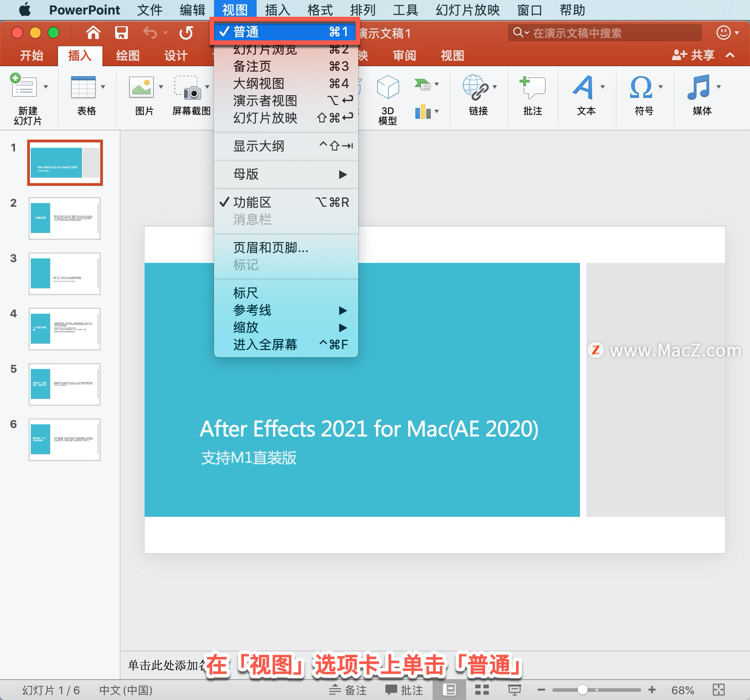The width and height of the screenshot is (750, 700).
Task: Open the 幻灯片放映 menu bar item
Action: (x=468, y=10)
